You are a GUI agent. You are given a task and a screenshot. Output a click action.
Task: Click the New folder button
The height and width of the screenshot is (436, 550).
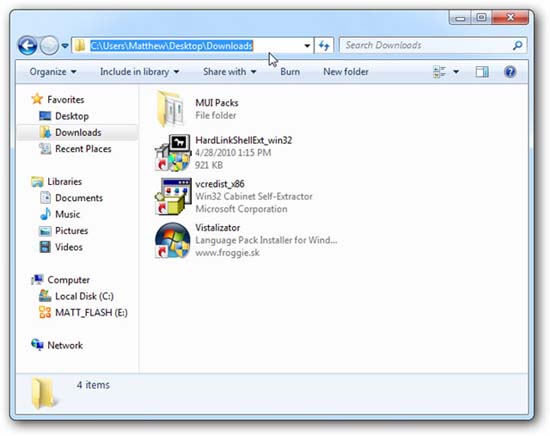[x=346, y=72]
